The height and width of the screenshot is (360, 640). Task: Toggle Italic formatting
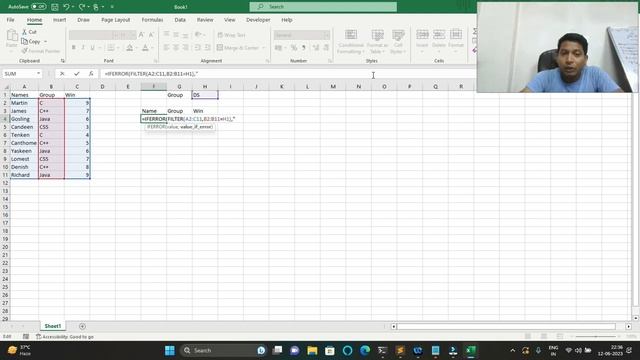pos(83,48)
